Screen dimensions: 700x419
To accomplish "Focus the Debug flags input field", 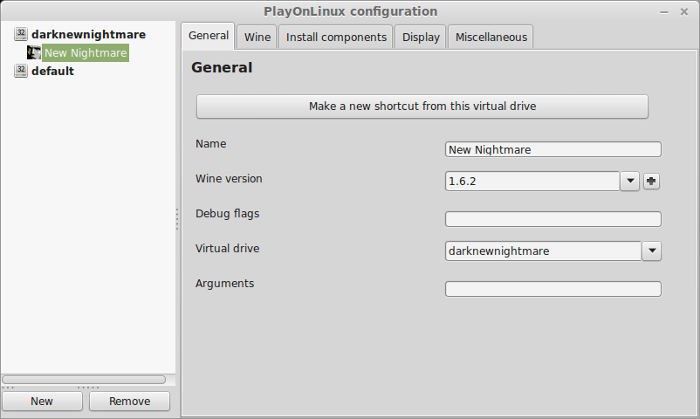I will click(553, 219).
